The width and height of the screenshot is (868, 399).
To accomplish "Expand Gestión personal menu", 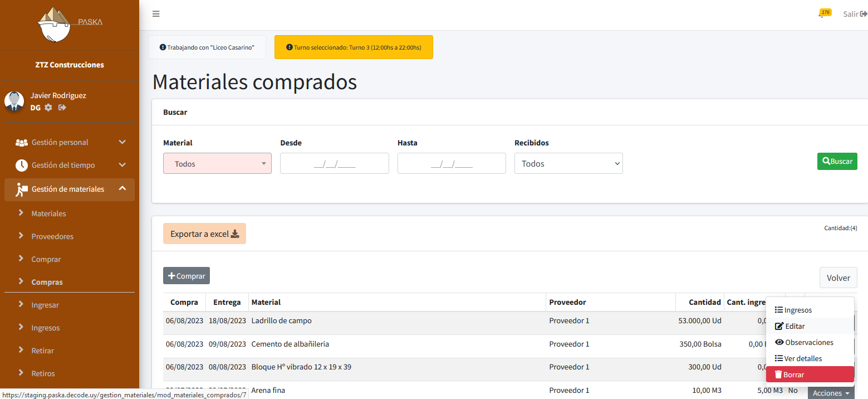I will click(x=70, y=142).
